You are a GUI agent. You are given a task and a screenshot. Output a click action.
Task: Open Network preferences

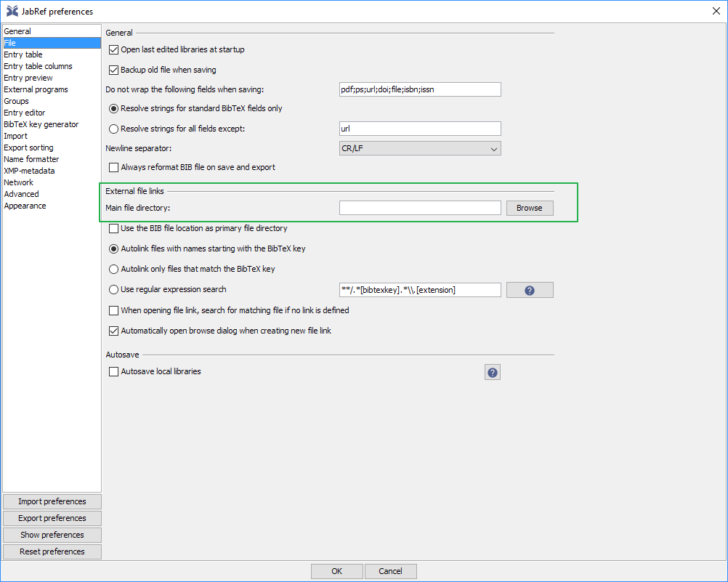[x=52, y=182]
